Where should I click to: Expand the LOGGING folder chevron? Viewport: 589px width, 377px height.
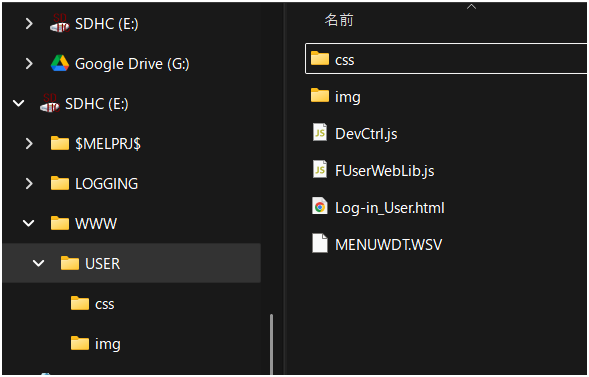tap(29, 184)
